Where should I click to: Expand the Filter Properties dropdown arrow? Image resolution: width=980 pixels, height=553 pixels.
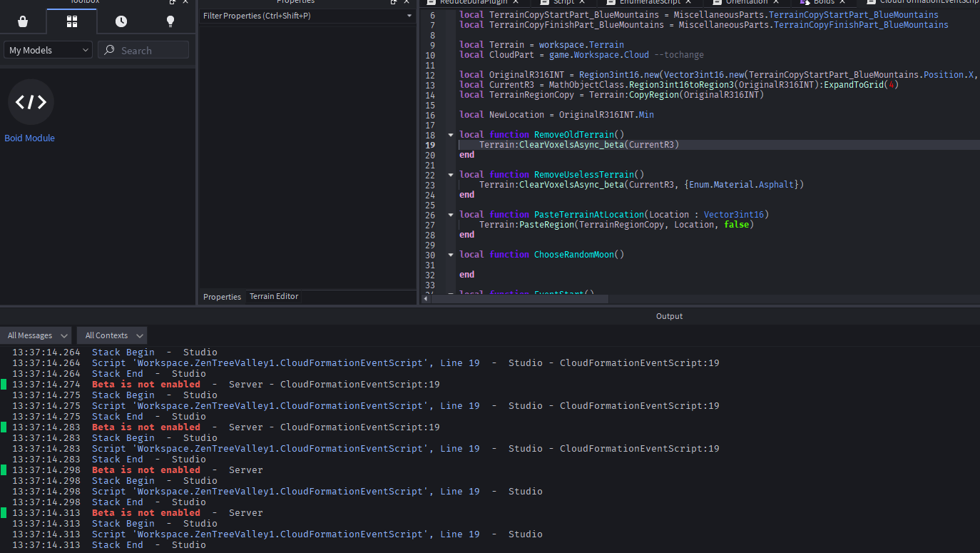click(409, 16)
